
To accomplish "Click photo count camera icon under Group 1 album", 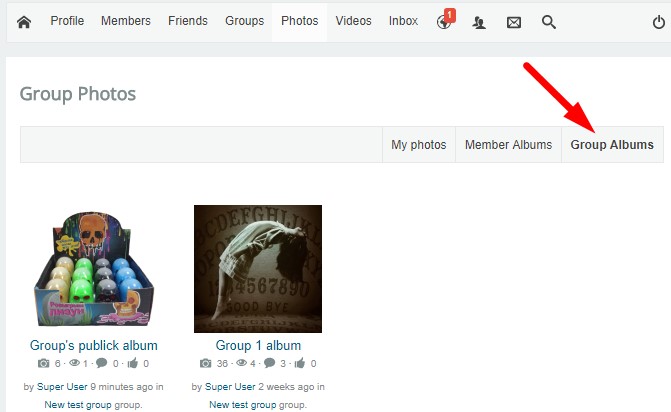I will (205, 363).
